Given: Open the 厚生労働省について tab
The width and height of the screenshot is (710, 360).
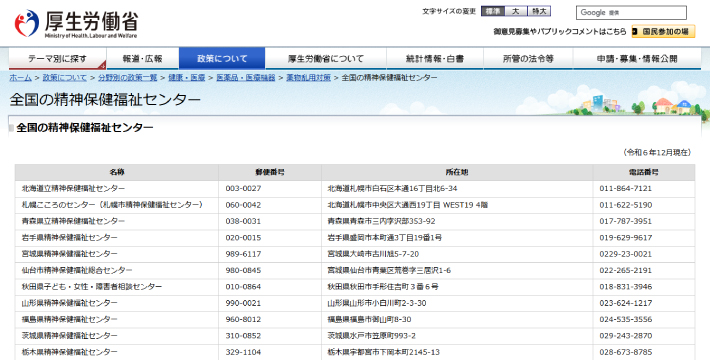Looking at the screenshot, I should (326, 58).
